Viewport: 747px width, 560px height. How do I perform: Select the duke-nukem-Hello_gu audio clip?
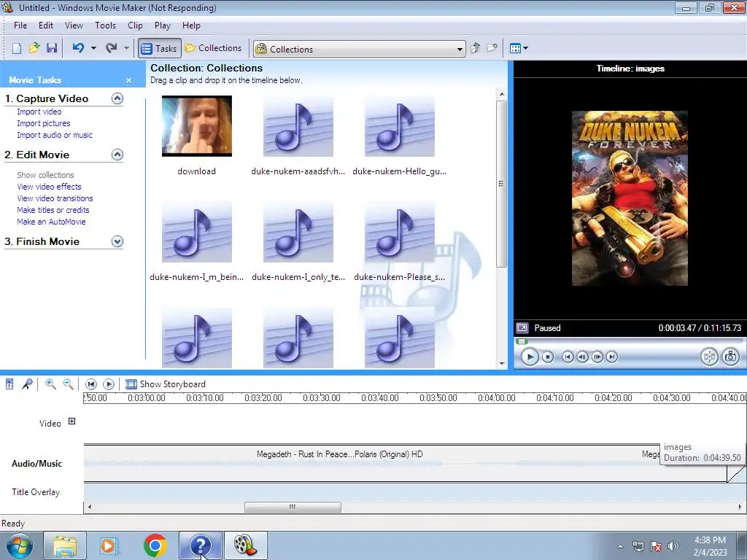point(400,126)
